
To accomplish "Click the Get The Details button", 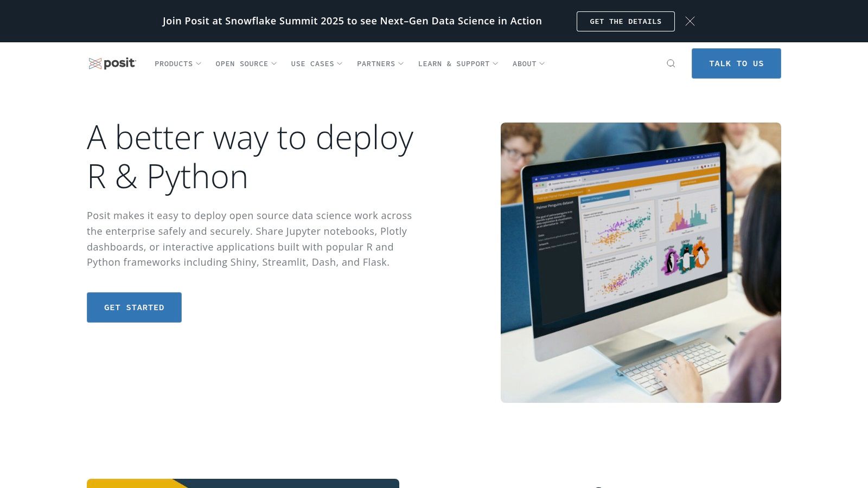I will click(626, 21).
